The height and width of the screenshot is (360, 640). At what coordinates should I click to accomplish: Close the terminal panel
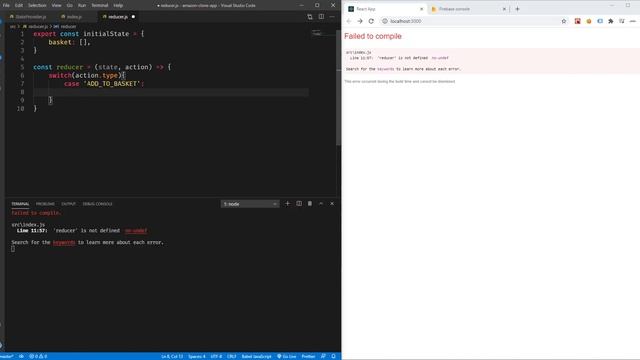pos(332,203)
